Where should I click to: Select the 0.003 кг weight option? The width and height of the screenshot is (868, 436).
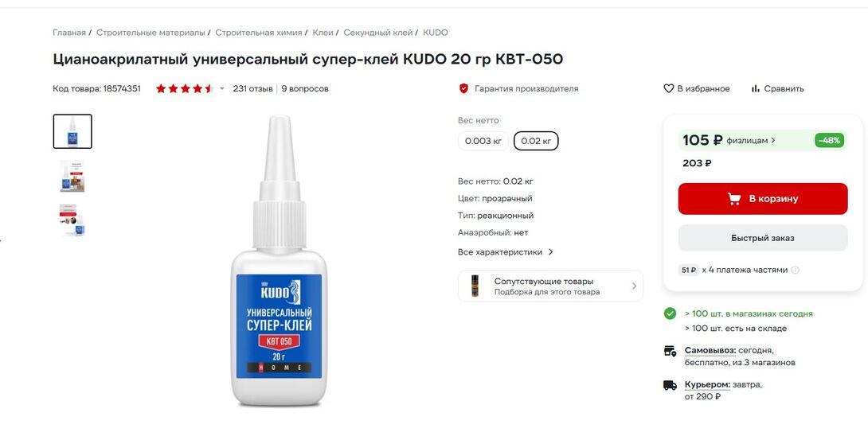click(x=483, y=141)
